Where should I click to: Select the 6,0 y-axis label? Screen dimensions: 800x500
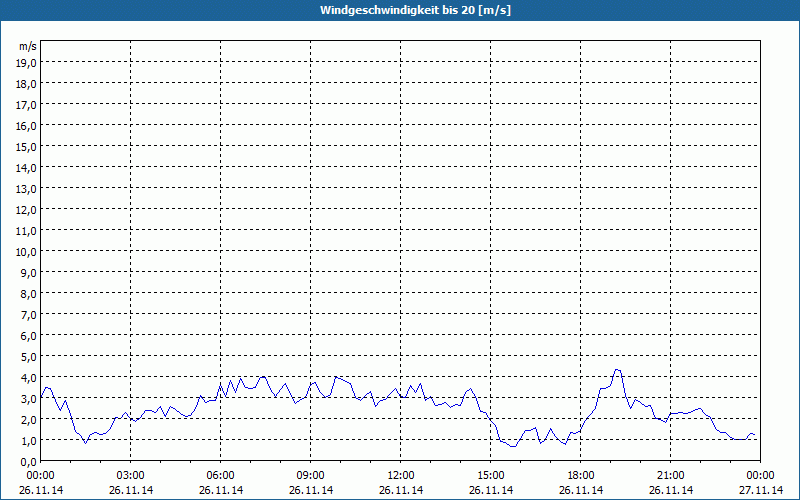28,336
